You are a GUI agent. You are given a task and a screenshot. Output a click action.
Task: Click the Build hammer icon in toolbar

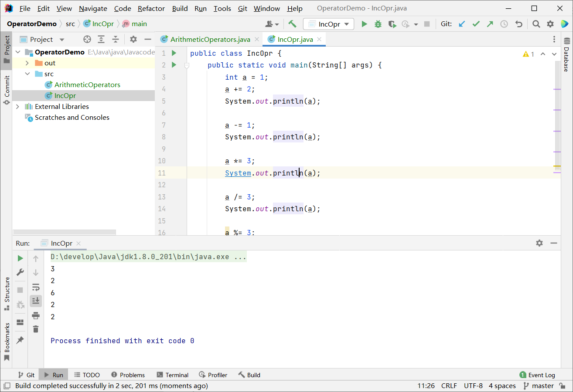click(292, 24)
